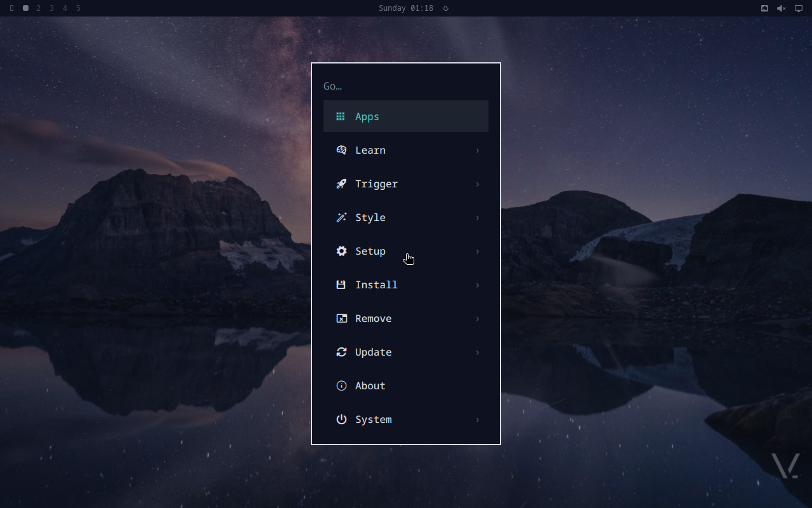Switch to workspace 5
This screenshot has width=812, height=508.
(x=78, y=8)
